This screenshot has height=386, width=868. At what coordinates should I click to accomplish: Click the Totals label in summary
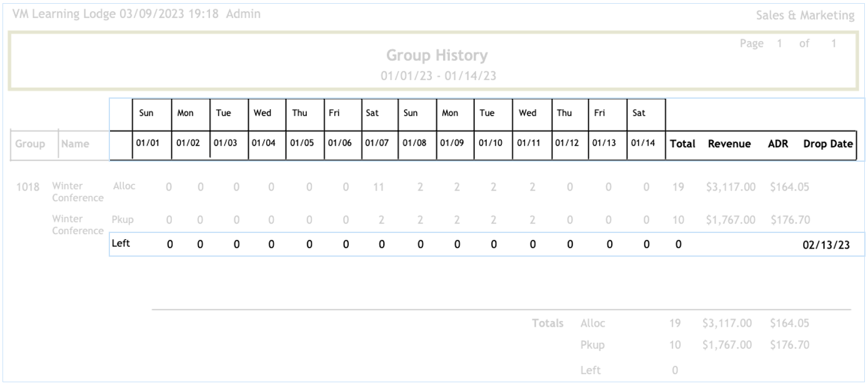(547, 323)
